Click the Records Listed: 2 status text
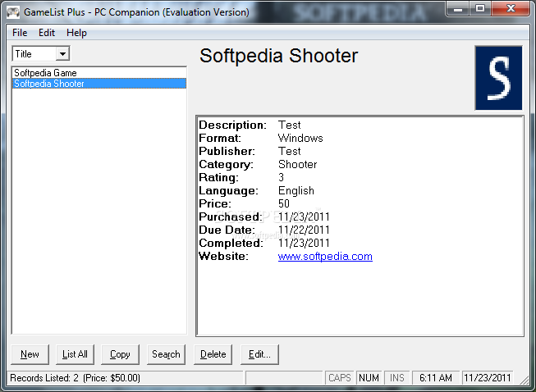536x392 pixels. coord(75,378)
